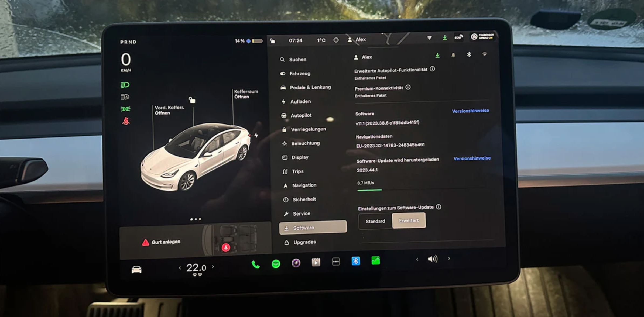Tap the red seatbelt icon on the seat diagram

(x=226, y=247)
